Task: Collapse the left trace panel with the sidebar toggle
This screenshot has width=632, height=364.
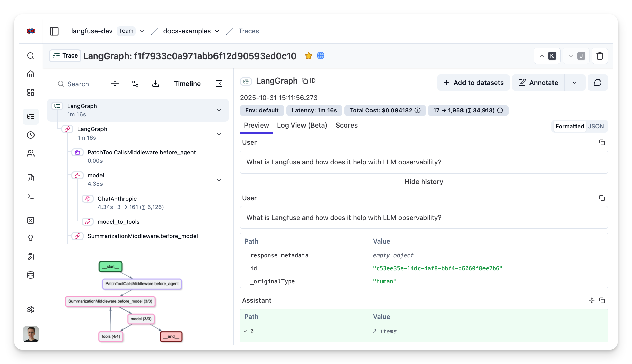Action: coord(219,83)
